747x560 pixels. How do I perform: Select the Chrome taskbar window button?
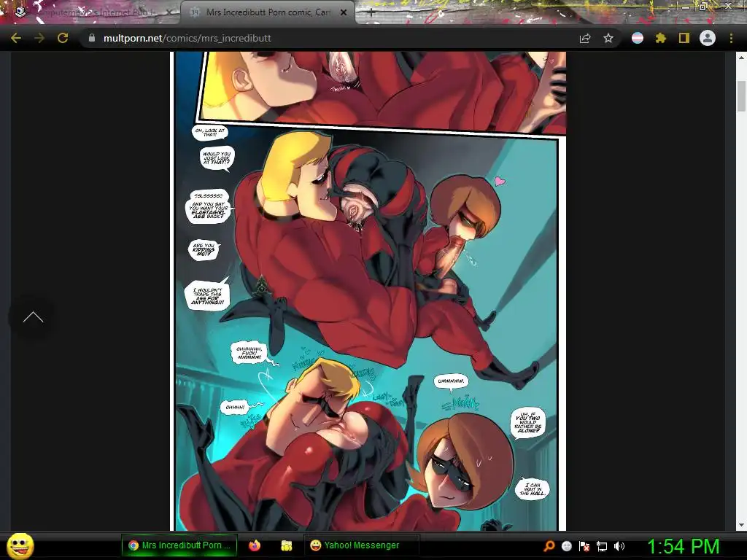point(179,545)
